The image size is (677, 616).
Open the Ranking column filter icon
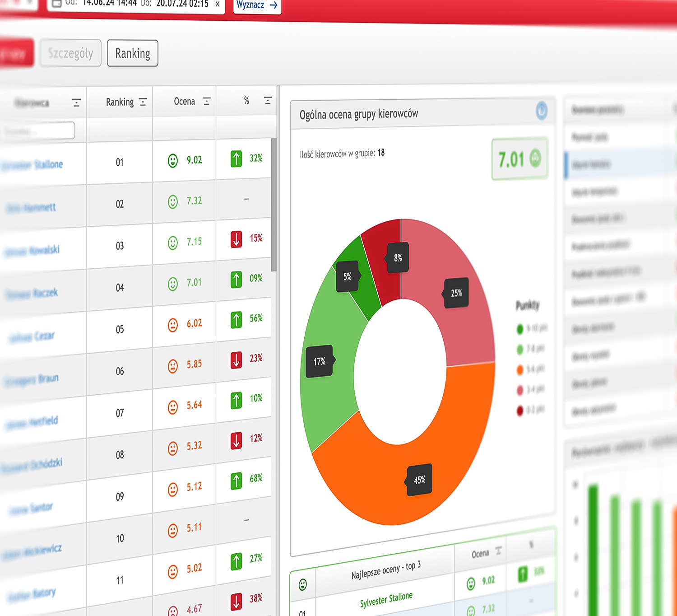[143, 102]
